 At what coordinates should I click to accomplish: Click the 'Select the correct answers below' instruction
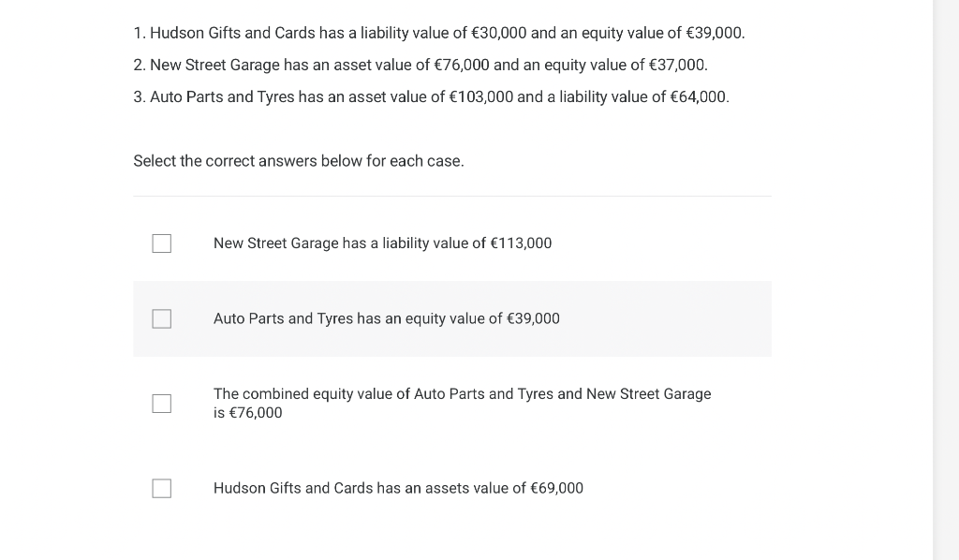(x=299, y=161)
